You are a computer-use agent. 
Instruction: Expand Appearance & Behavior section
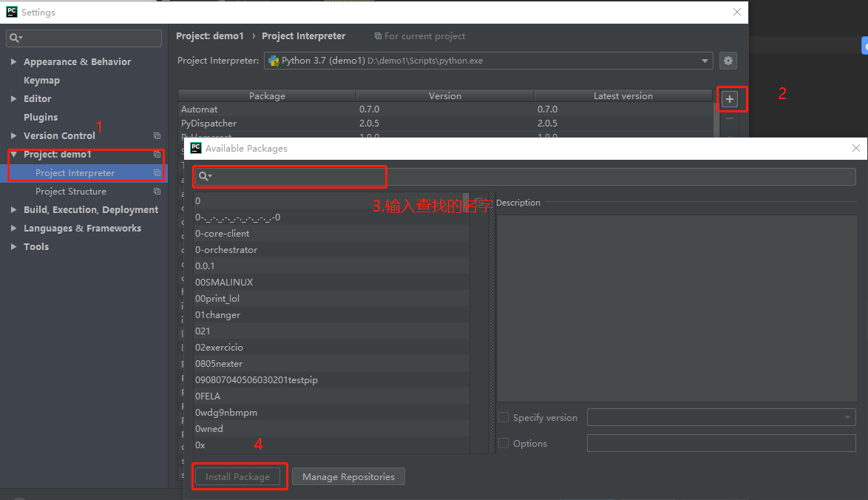pos(13,61)
